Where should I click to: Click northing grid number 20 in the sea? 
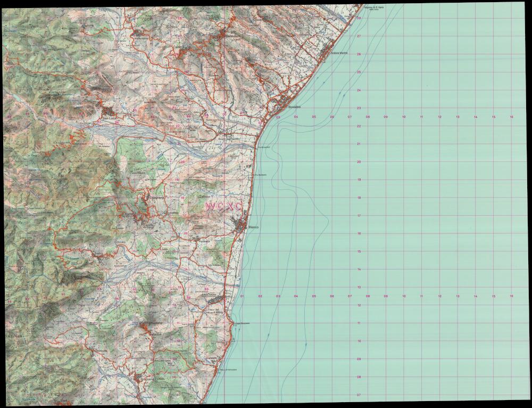tap(359, 162)
